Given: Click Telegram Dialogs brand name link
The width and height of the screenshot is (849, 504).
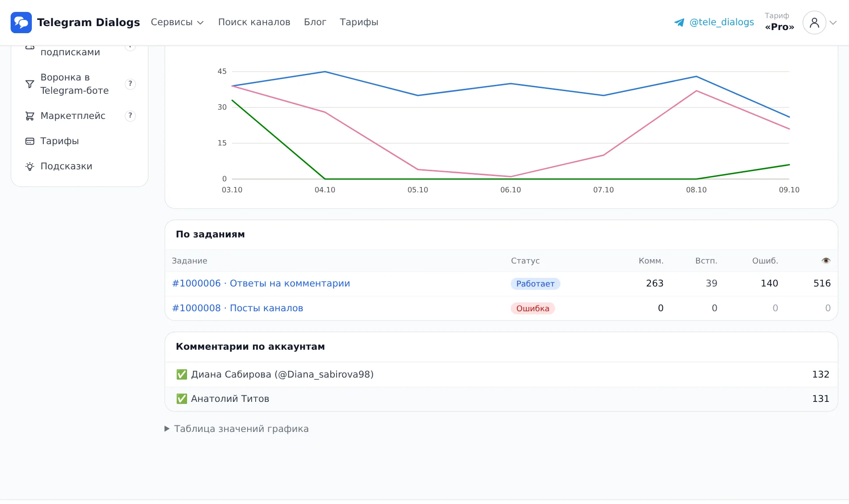Looking at the screenshot, I should [x=88, y=23].
